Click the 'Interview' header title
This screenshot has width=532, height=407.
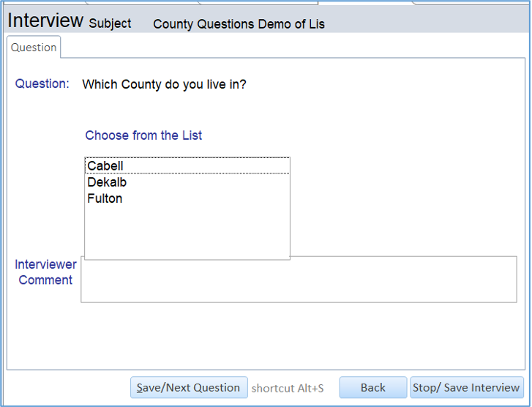45,20
